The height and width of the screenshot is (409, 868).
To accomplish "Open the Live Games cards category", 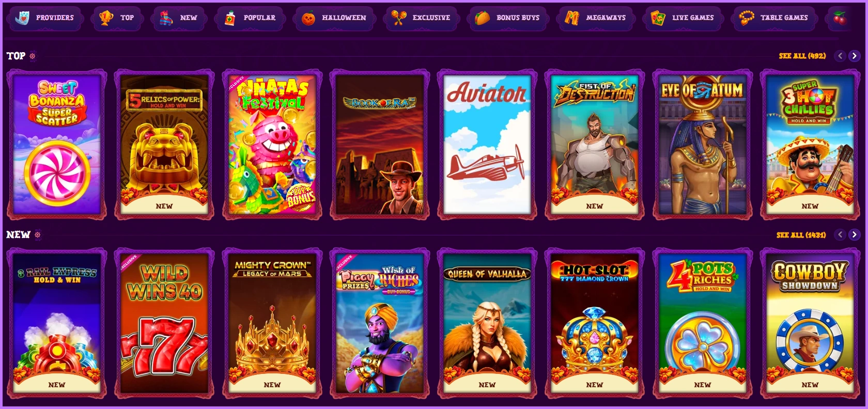I will click(683, 18).
